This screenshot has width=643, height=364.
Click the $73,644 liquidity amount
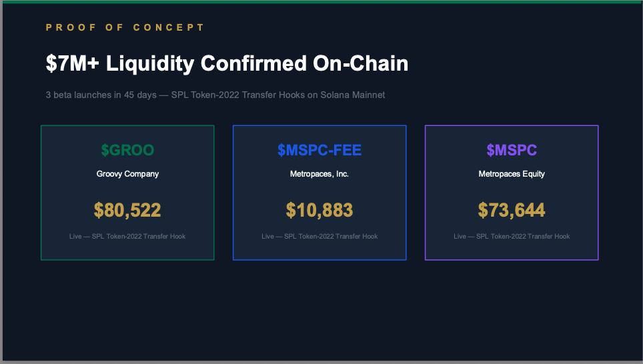512,211
